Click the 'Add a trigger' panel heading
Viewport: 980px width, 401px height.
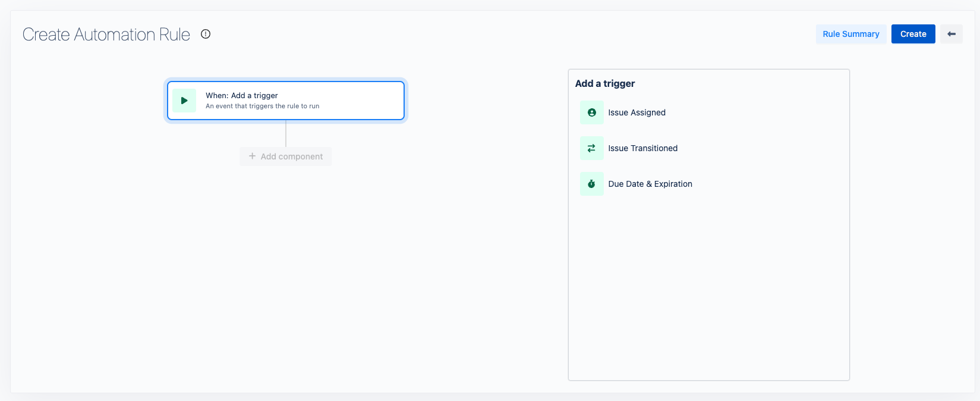pos(605,83)
